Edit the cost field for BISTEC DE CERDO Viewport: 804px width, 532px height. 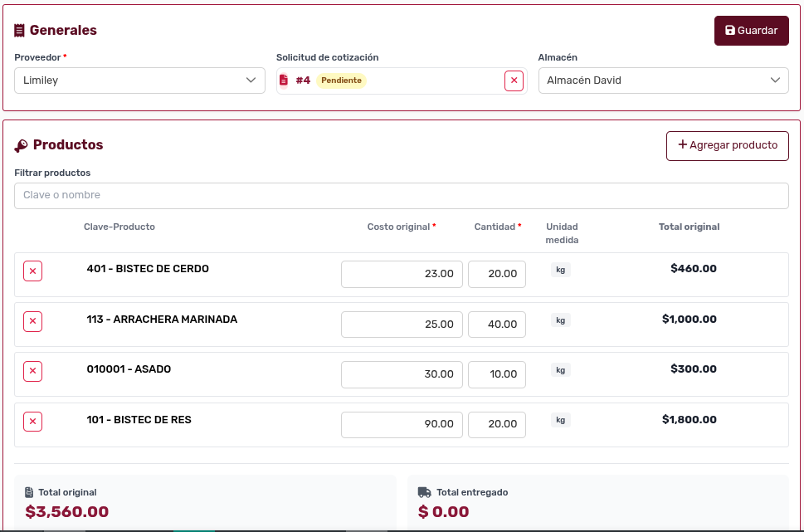(x=402, y=274)
